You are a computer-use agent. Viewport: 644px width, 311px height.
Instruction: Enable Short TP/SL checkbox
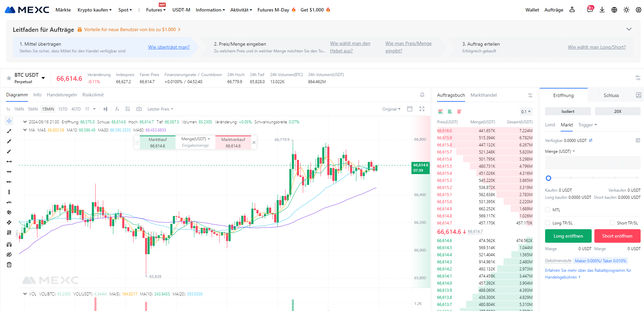(612, 223)
